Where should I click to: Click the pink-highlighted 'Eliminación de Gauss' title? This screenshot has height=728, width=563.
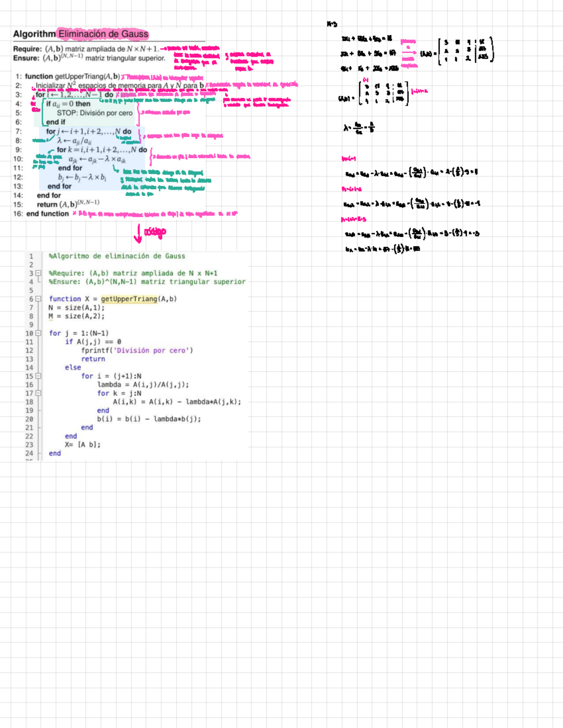click(103, 34)
